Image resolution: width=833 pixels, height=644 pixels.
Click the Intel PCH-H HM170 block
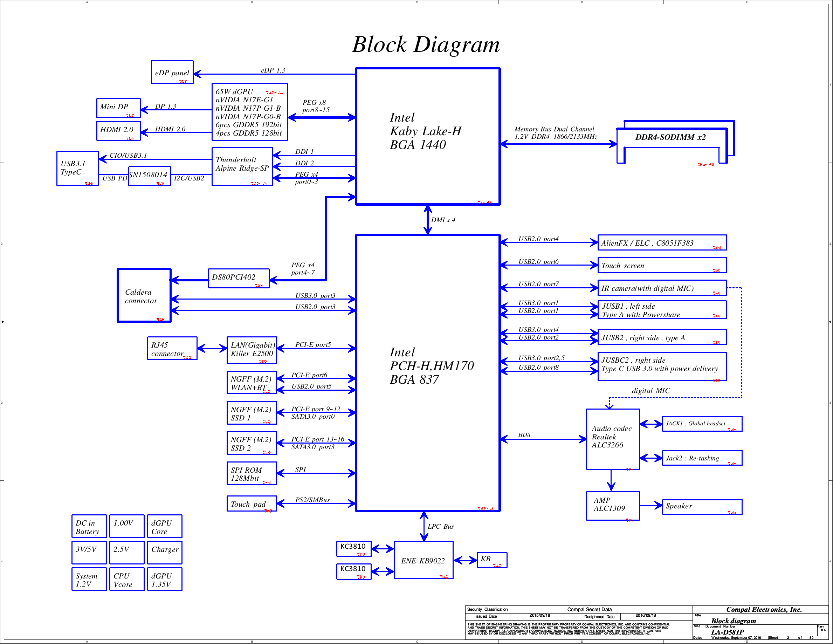[427, 372]
